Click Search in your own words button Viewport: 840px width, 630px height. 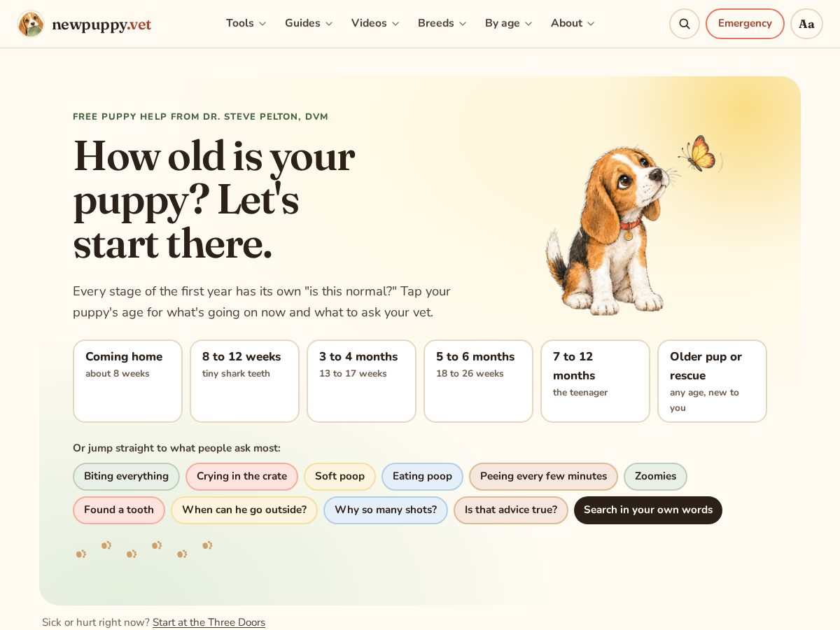pos(648,510)
